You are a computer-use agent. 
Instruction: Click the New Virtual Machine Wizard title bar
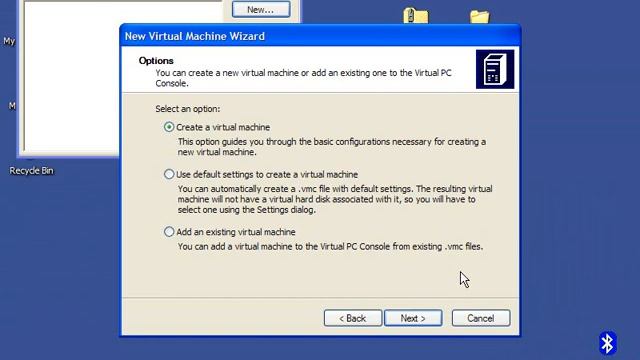tap(320, 36)
